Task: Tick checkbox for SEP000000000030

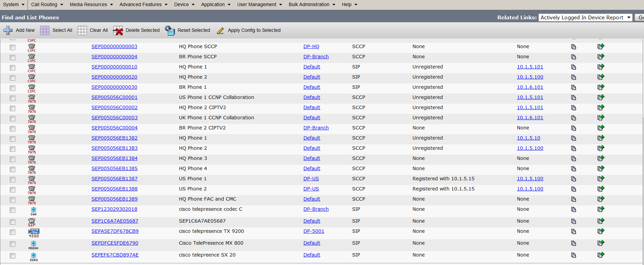Action: point(13,88)
